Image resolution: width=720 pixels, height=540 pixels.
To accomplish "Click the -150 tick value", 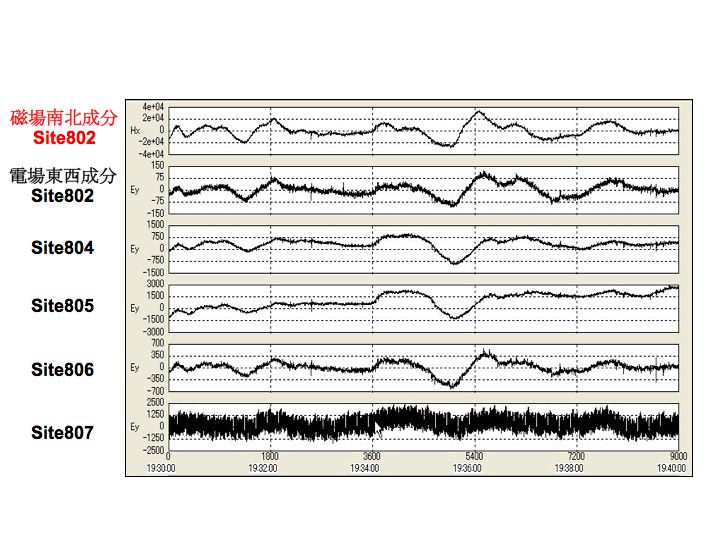I will (156, 213).
